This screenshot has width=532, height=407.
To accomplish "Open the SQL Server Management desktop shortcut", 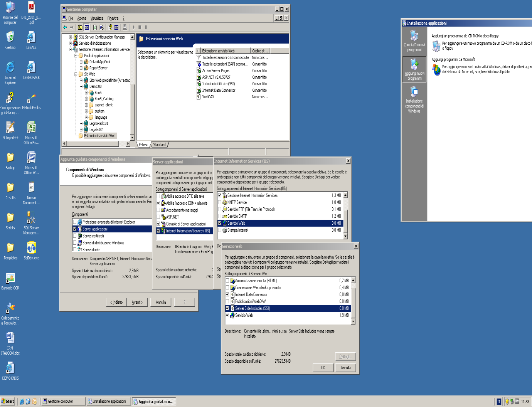I will (x=31, y=223).
